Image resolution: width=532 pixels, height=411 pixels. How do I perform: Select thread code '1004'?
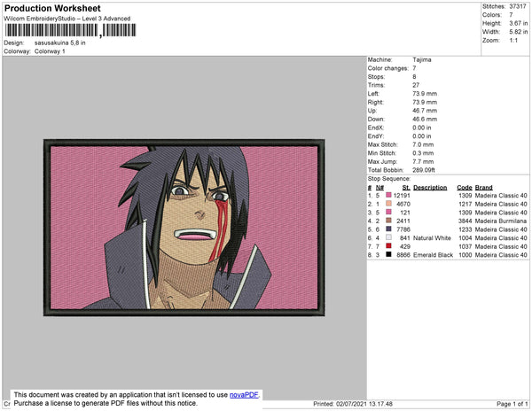(x=465, y=238)
